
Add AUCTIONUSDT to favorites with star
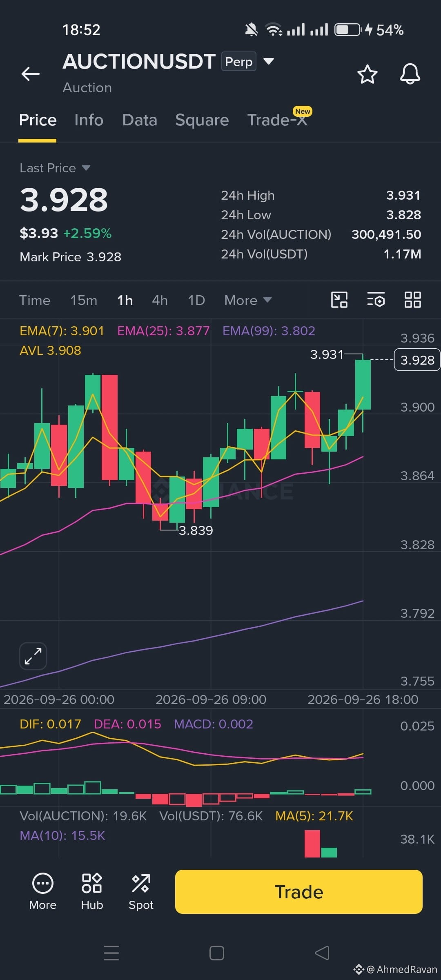367,74
